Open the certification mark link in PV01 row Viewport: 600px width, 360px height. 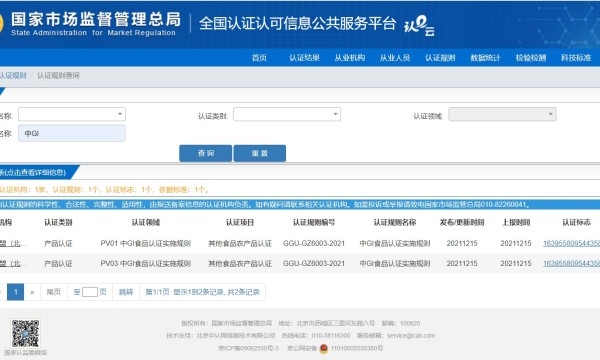pyautogui.click(x=571, y=243)
